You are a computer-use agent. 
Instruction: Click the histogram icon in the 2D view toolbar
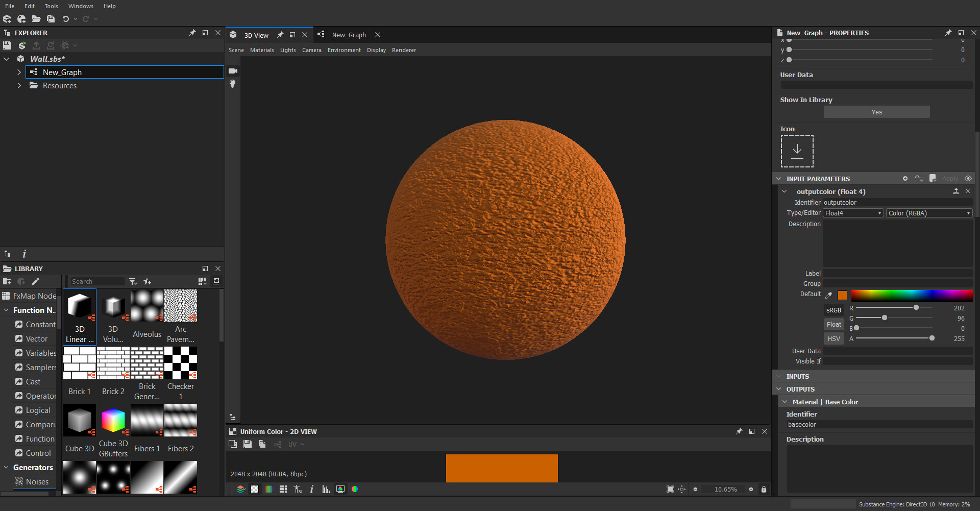coord(326,489)
